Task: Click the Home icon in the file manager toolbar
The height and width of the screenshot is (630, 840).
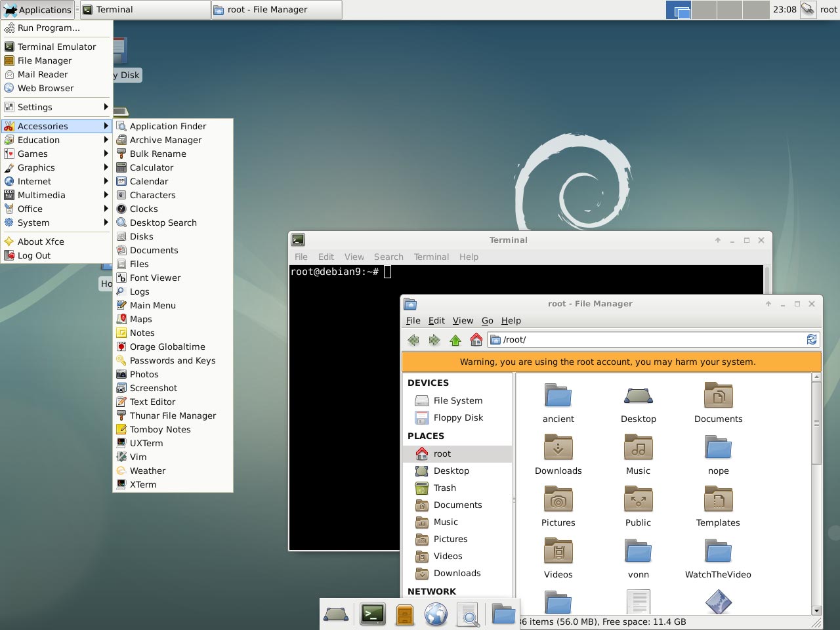Action: click(x=476, y=339)
